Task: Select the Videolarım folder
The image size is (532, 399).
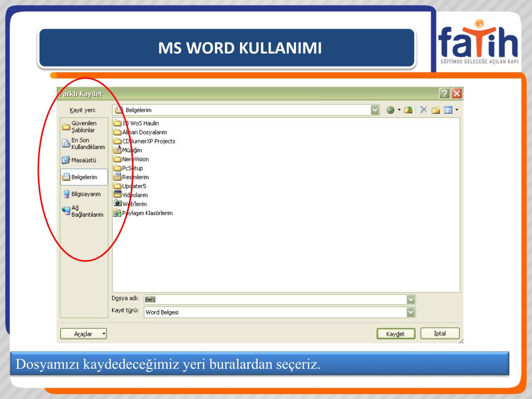Action: pos(130,195)
